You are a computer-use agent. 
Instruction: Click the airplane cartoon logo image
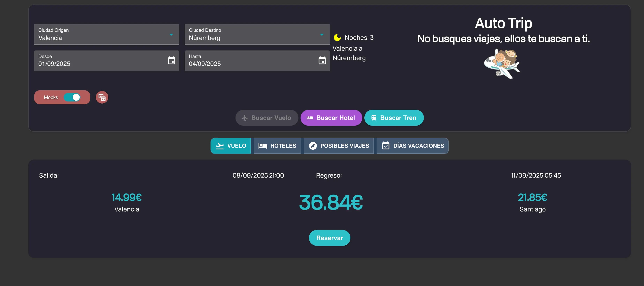502,64
